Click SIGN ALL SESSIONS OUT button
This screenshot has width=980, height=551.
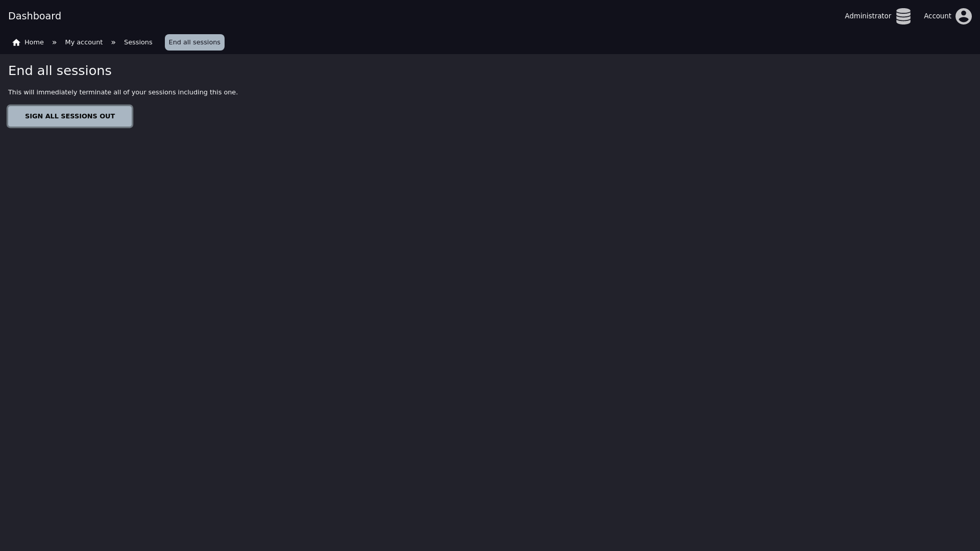[70, 116]
